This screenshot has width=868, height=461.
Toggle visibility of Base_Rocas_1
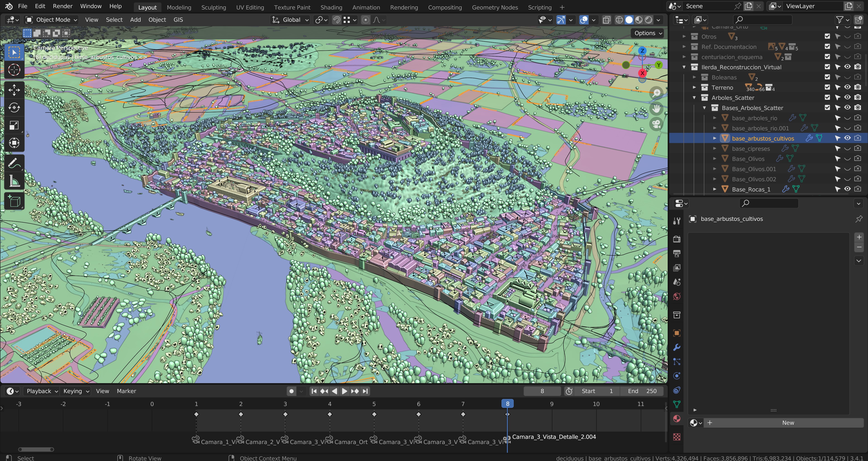coord(847,189)
